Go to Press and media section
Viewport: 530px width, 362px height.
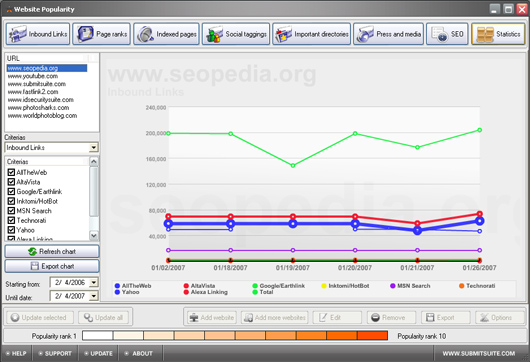(388, 34)
